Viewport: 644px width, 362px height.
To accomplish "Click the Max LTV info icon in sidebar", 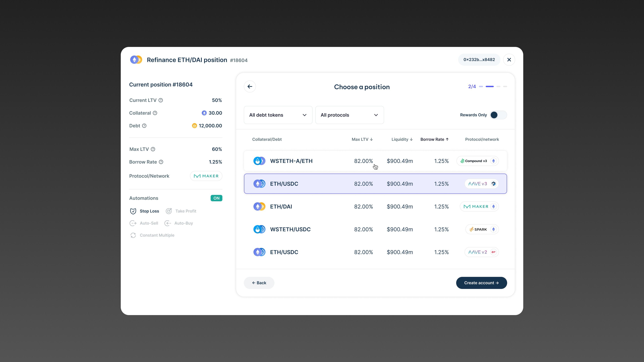I will click(x=153, y=149).
